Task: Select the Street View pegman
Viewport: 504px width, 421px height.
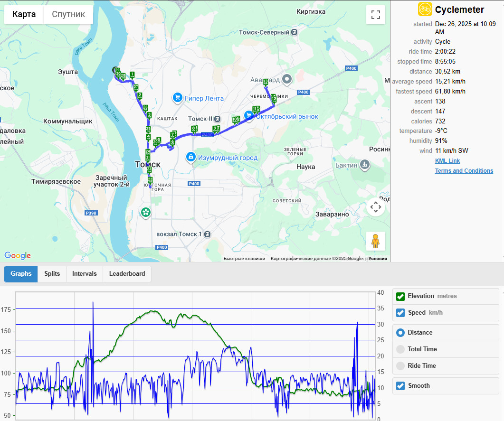Action: [375, 241]
